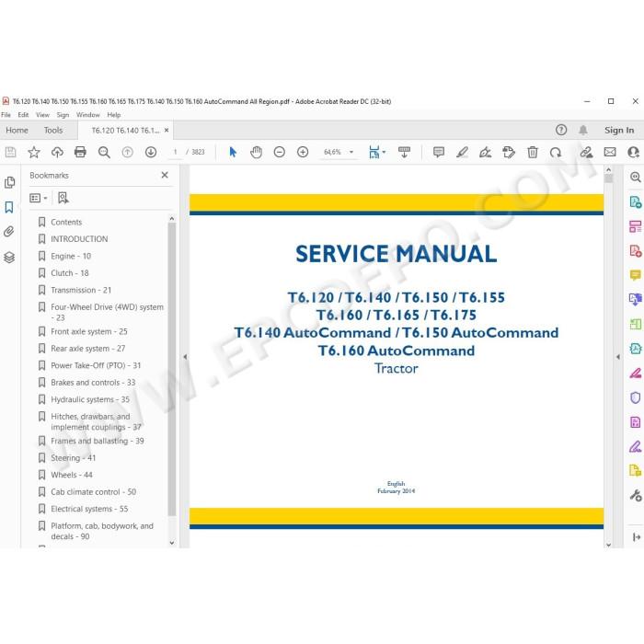Image resolution: width=644 pixels, height=644 pixels.
Task: Click bookmarks scroll down arrow
Action: (172, 543)
